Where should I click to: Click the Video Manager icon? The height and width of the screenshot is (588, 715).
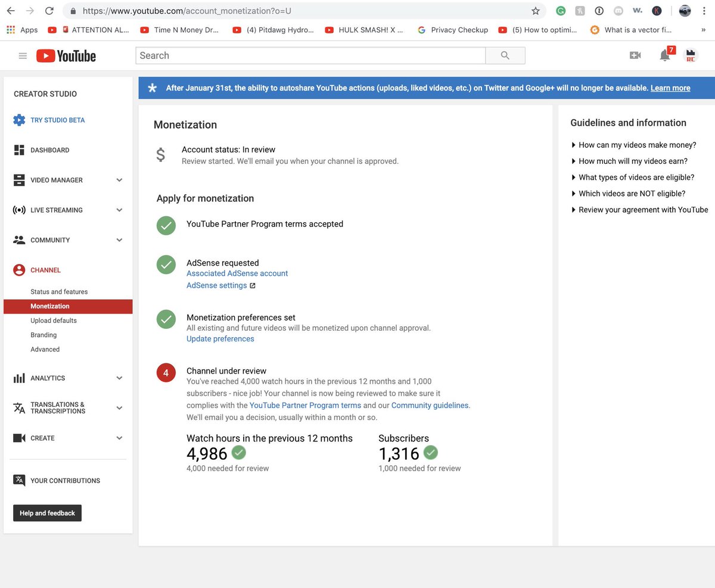19,180
